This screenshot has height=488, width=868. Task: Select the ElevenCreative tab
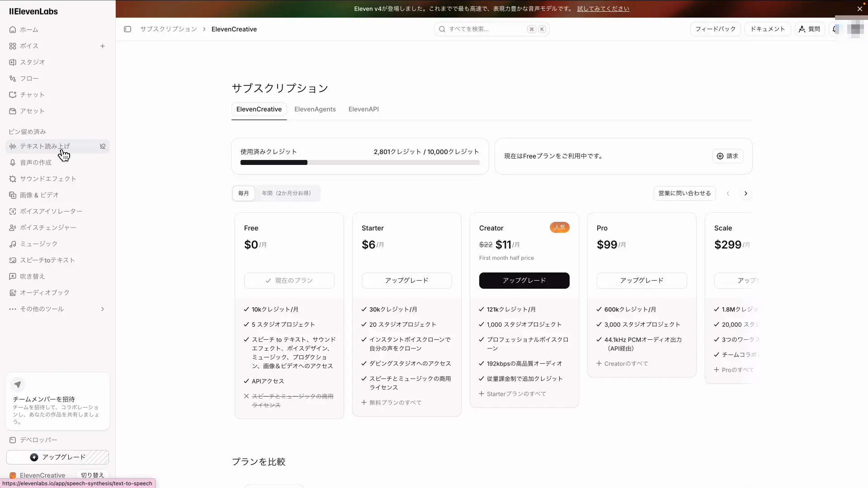click(x=259, y=109)
